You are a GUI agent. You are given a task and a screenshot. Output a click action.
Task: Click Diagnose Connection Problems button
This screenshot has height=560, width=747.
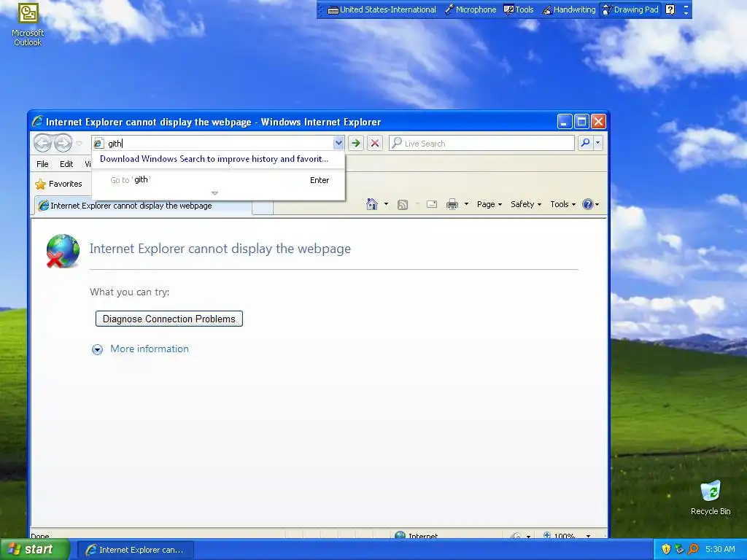coord(169,319)
